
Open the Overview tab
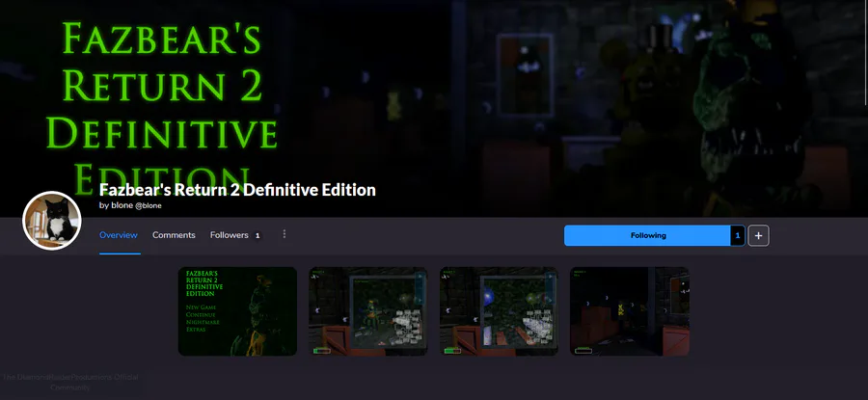(119, 235)
